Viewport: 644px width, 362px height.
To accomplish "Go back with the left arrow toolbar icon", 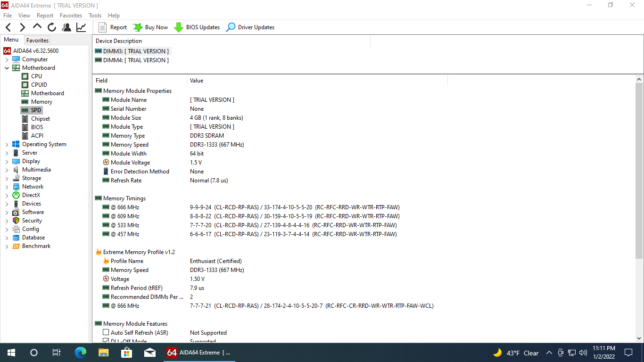I will (x=8, y=27).
